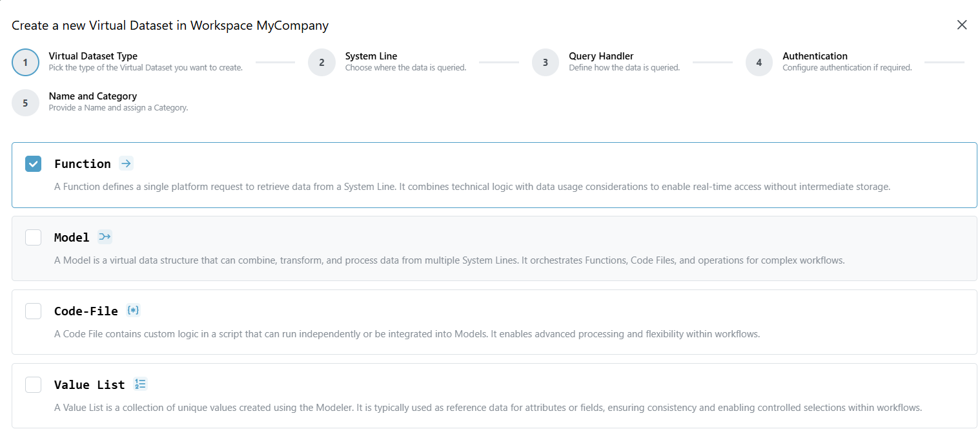This screenshot has height=440, width=980.
Task: Click the Model merge-arrows icon
Action: coord(105,237)
